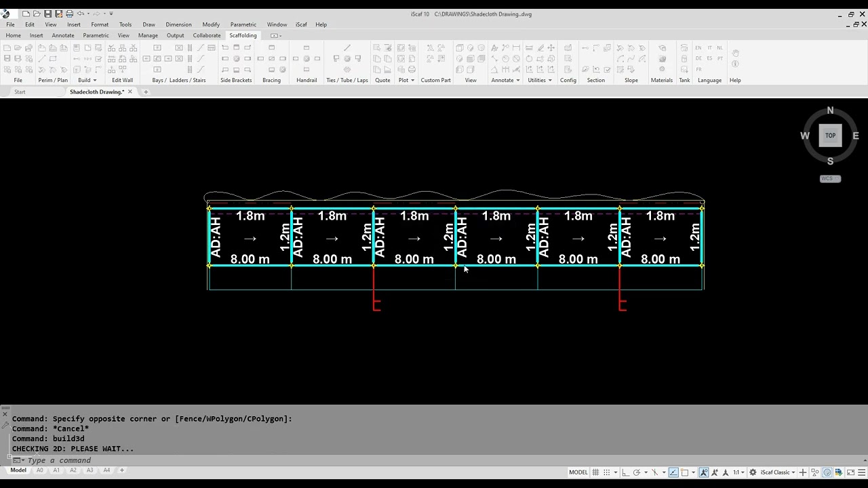Select DE language button in ribbon
This screenshot has height=488, width=868.
click(x=698, y=58)
